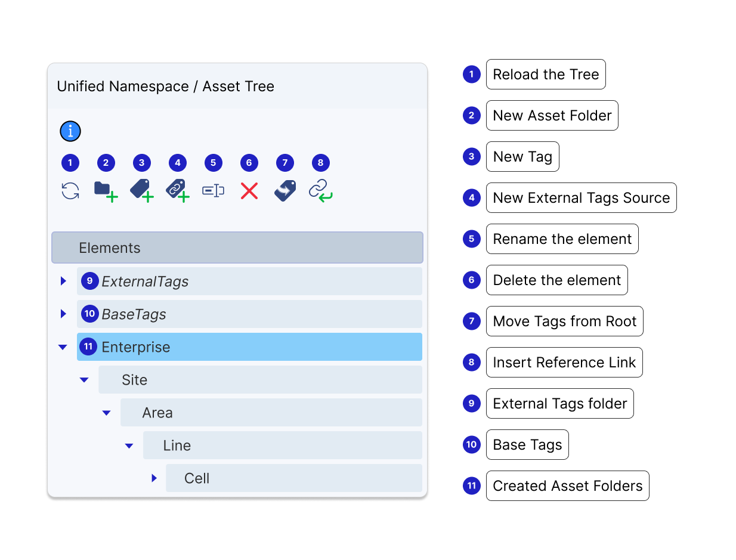The width and height of the screenshot is (736, 560).
Task: Click the Rename the element icon
Action: tap(213, 191)
